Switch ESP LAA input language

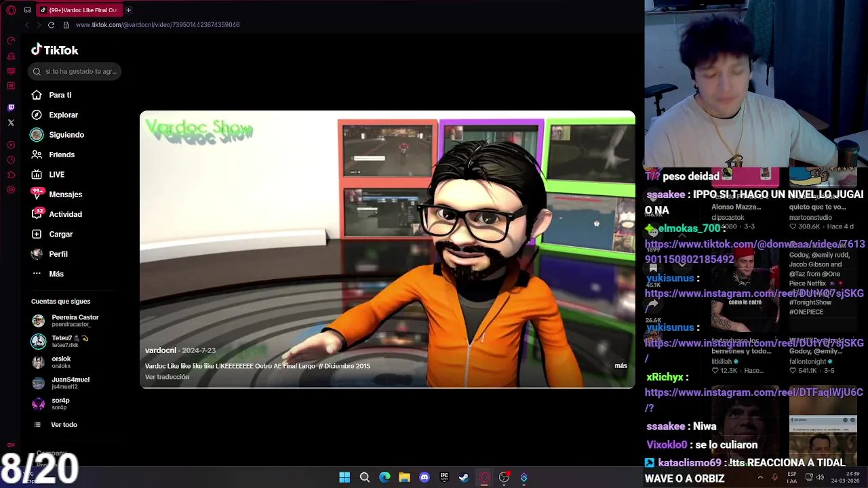click(791, 478)
